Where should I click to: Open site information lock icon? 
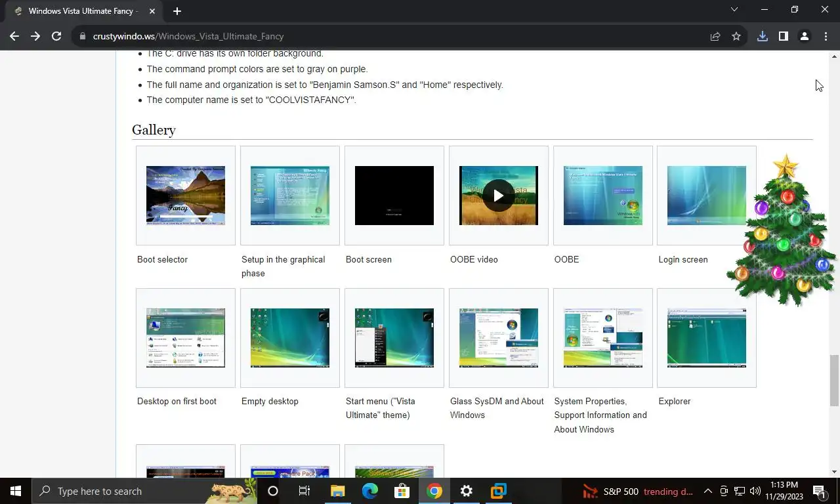(x=83, y=36)
